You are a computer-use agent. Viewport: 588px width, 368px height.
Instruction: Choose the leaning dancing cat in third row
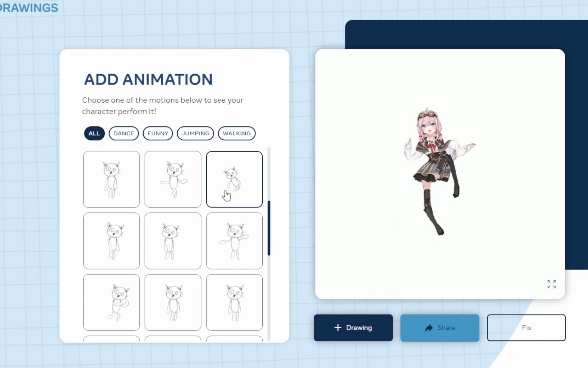tap(111, 303)
